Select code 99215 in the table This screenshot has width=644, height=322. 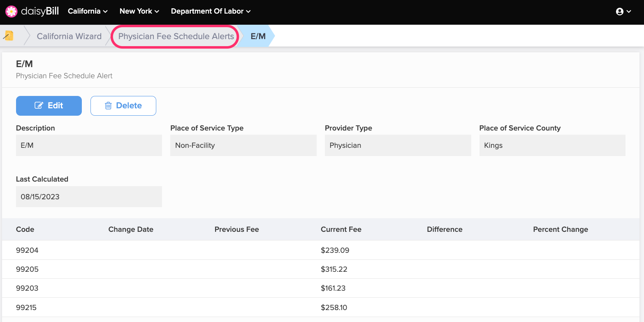(x=26, y=307)
